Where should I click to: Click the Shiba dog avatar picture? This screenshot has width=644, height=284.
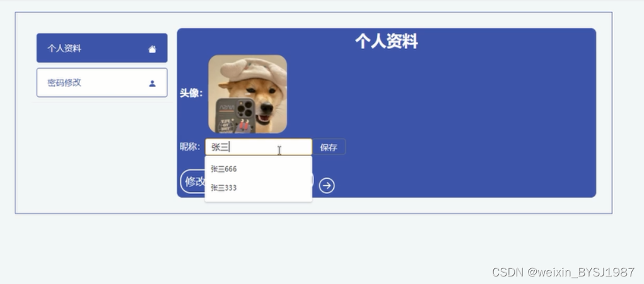248,94
